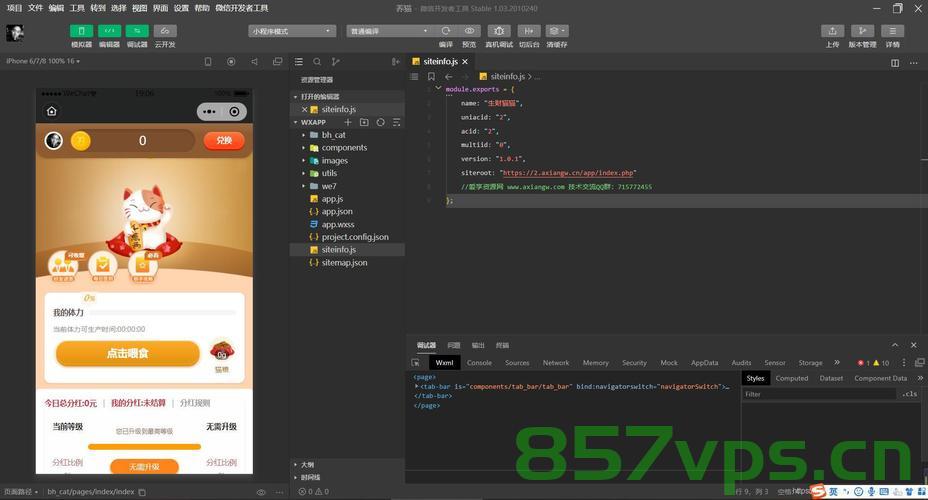Click the new folder icon in WXAPP header

pos(364,122)
